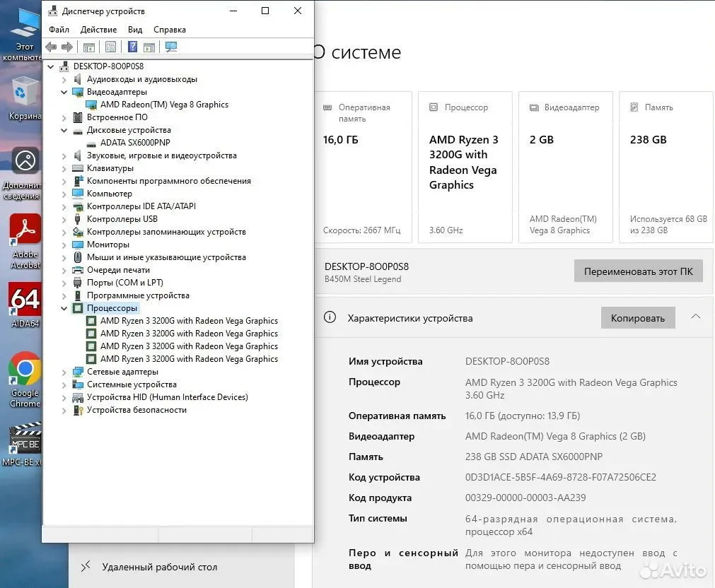Open the Recycle Bin (Корзина) desktop icon
Viewport: 715px width, 588px height.
(25, 98)
